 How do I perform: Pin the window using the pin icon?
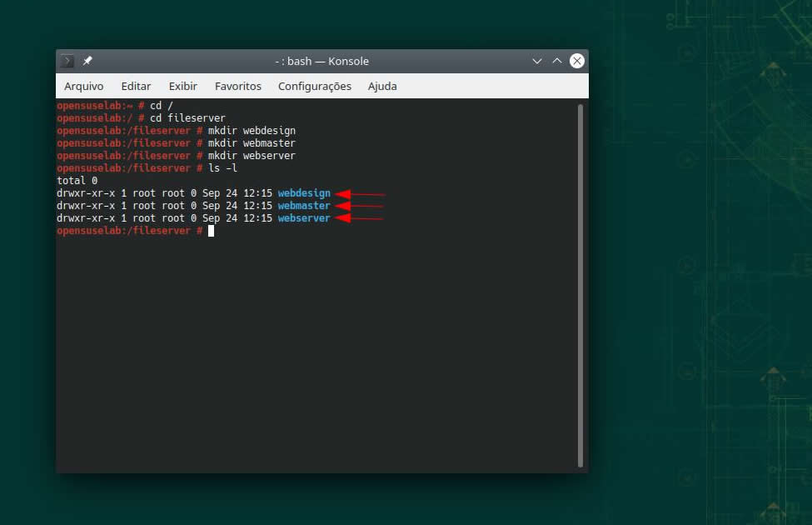coord(87,61)
